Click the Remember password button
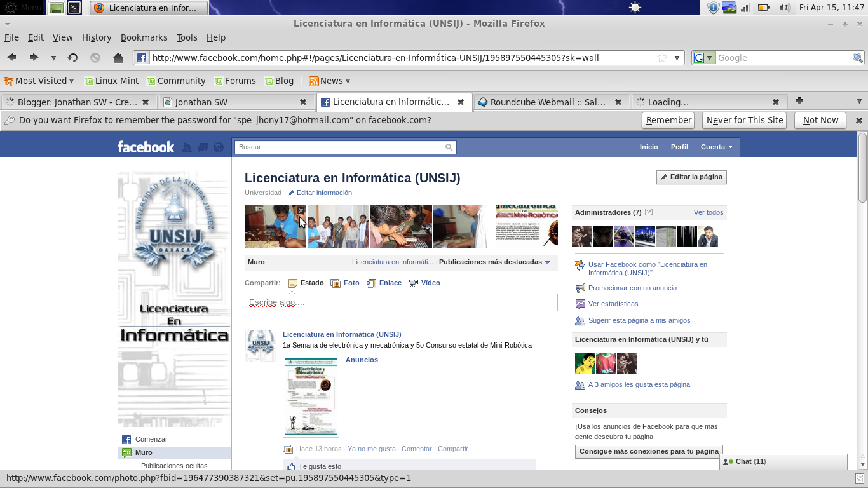Viewport: 868px width, 488px height. (x=668, y=120)
